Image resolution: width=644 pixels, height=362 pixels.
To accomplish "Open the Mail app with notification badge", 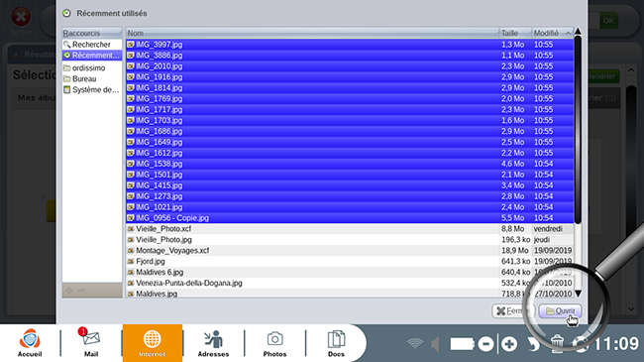I will click(91, 343).
